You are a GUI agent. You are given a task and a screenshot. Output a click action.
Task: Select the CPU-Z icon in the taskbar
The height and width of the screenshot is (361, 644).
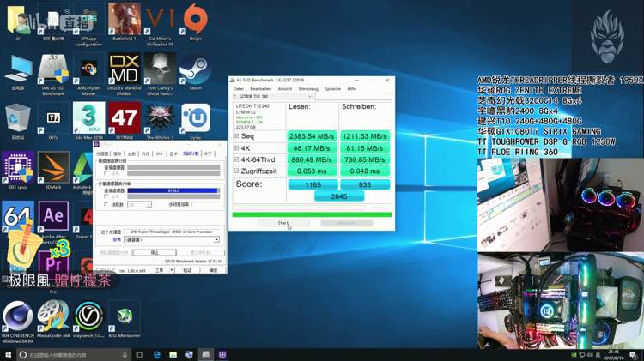[x=222, y=355]
